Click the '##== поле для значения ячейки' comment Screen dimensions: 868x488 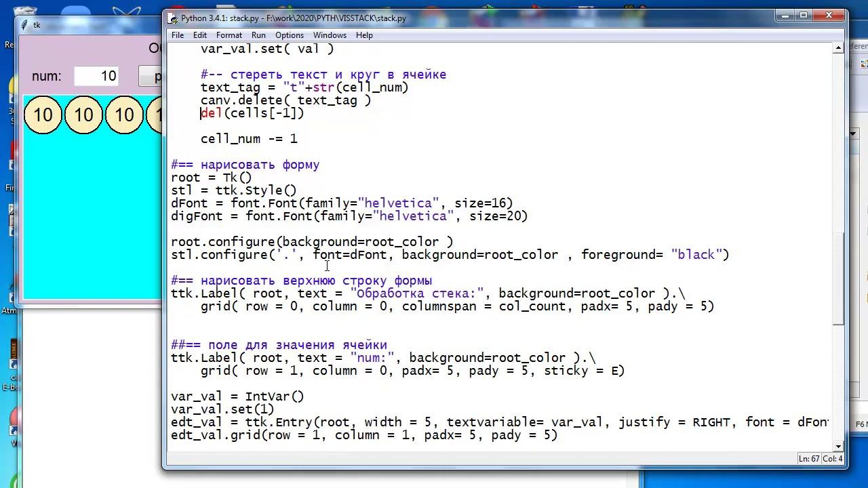(x=279, y=345)
